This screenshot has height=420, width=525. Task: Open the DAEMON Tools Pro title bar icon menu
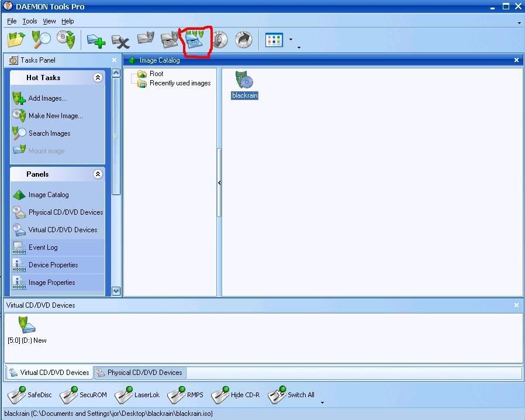tap(8, 6)
